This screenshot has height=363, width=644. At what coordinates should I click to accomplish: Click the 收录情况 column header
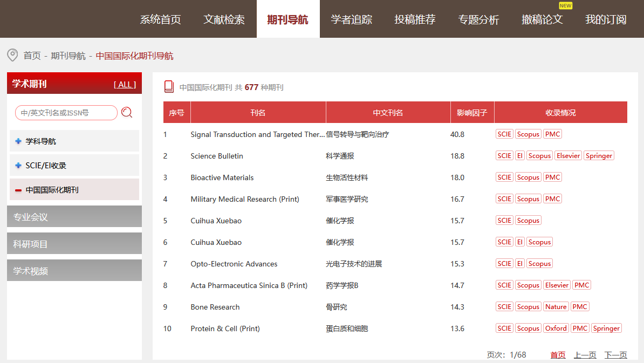(560, 113)
